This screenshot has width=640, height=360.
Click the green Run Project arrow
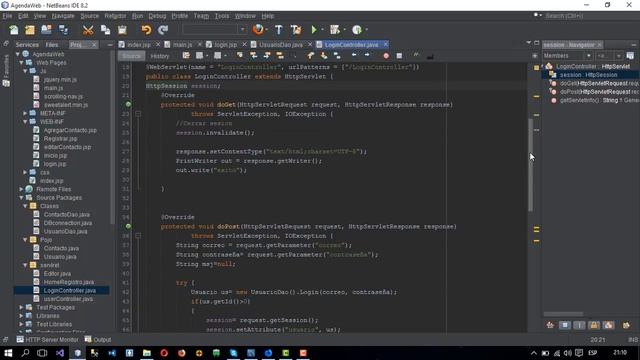click(313, 30)
